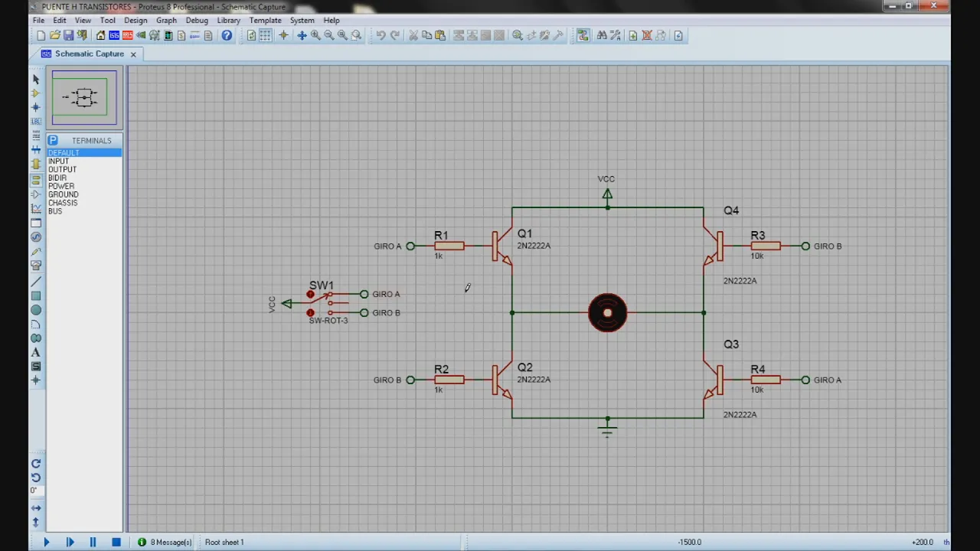Click the New Project toolbar icon
The image size is (980, 551).
[41, 35]
